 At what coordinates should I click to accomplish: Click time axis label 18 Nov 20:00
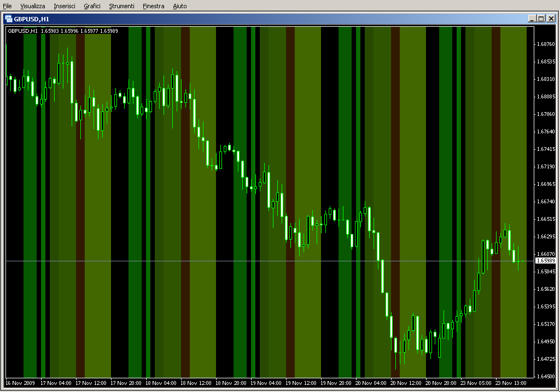point(231,383)
